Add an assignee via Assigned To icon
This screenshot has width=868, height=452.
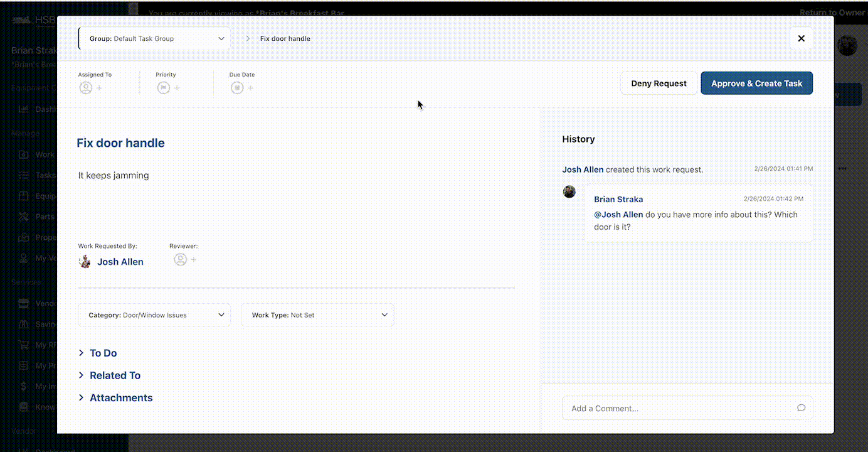pyautogui.click(x=86, y=88)
